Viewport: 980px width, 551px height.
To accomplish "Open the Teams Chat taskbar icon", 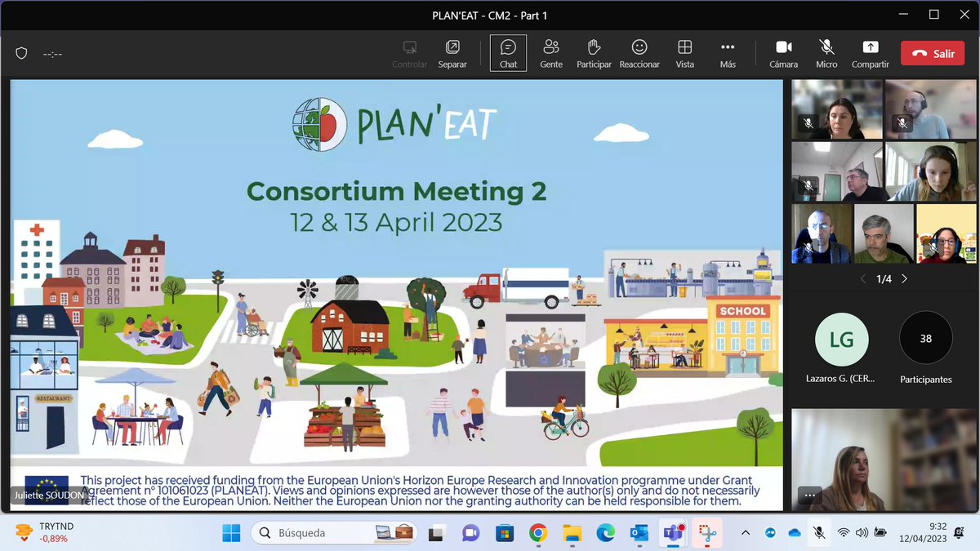I will (470, 533).
